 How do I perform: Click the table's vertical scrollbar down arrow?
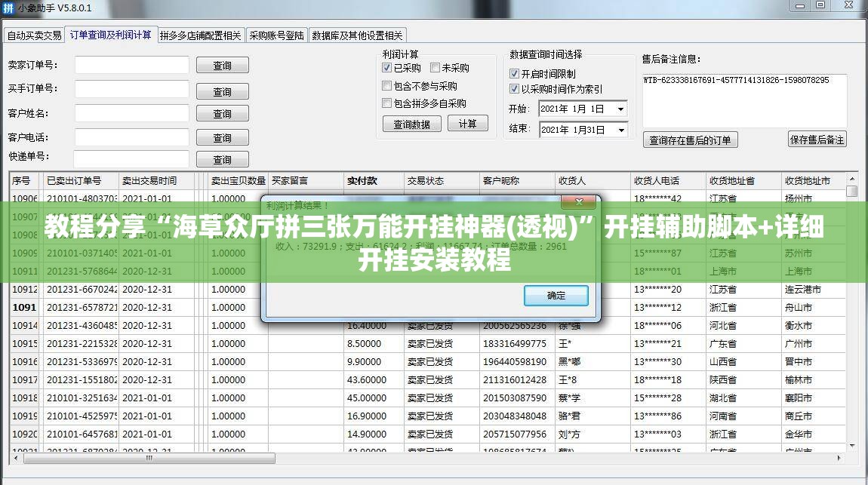[852, 446]
